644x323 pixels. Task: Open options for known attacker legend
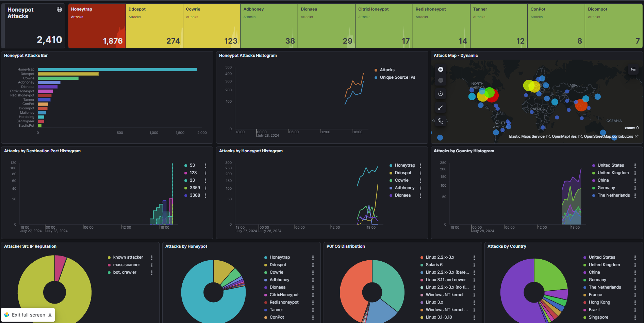point(152,257)
